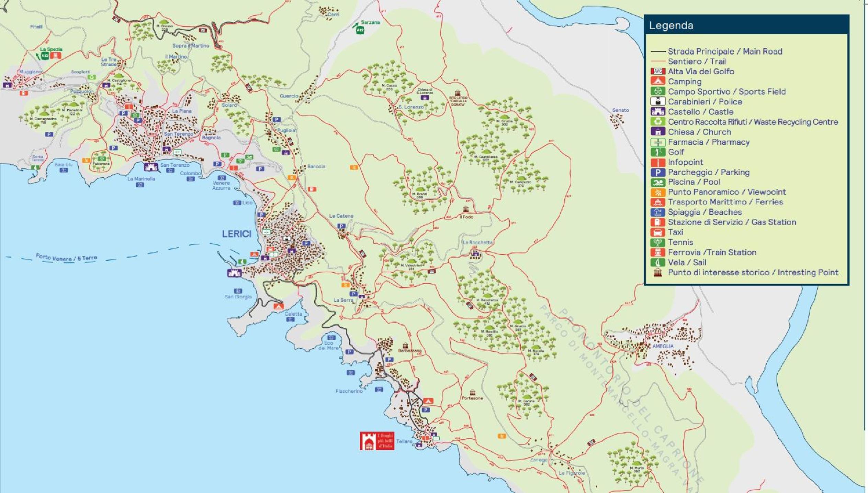Click the Castello / Castle legend icon
868x493 pixels.
(658, 112)
